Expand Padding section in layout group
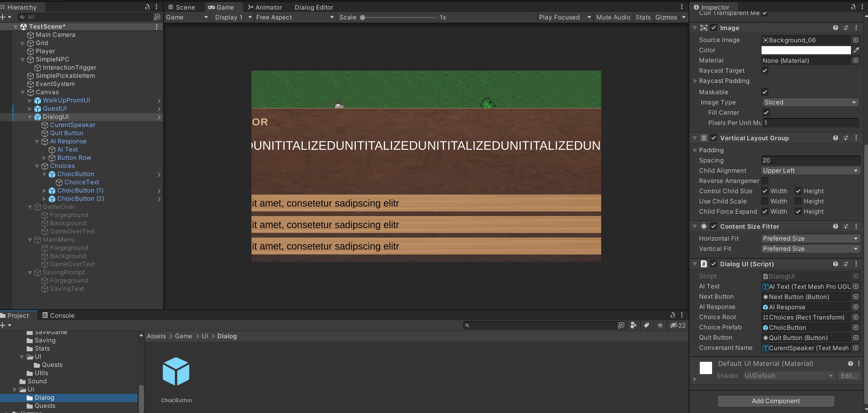Image resolution: width=868 pixels, height=413 pixels. click(x=695, y=150)
